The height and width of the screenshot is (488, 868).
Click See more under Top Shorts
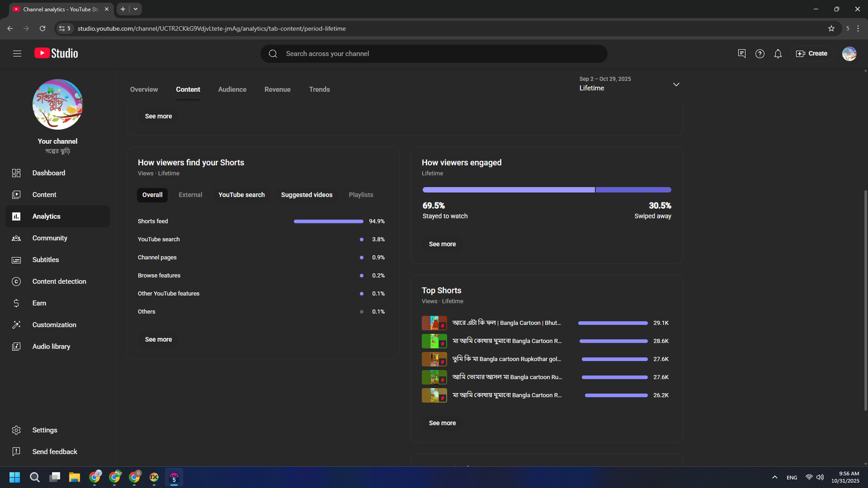tap(442, 423)
